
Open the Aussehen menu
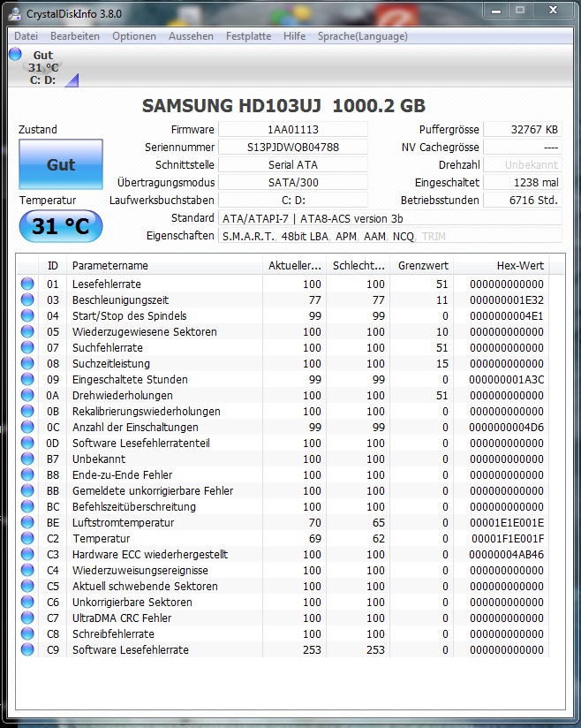pos(191,36)
